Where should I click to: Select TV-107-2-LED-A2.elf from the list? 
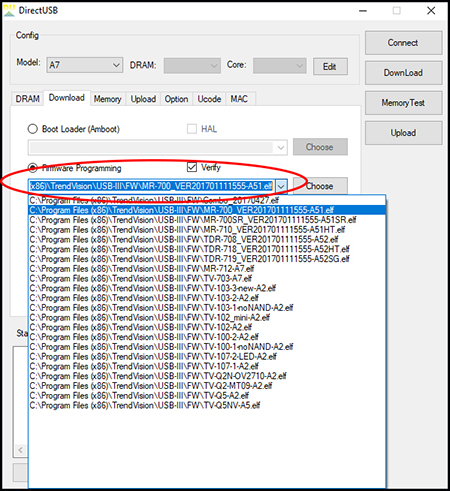[207, 356]
